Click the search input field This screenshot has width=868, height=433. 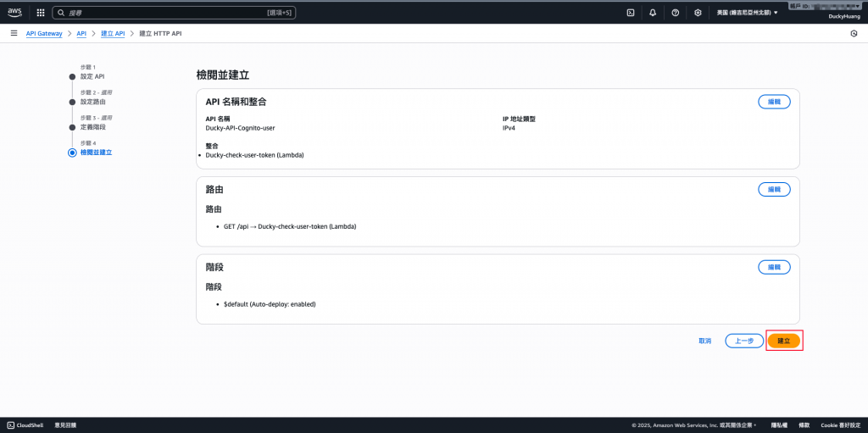click(x=174, y=12)
